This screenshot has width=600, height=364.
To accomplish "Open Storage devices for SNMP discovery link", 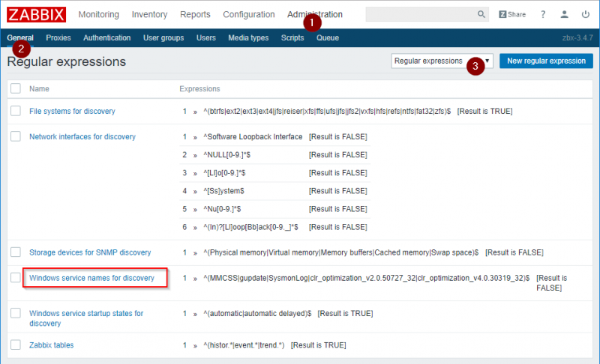I will [x=90, y=252].
